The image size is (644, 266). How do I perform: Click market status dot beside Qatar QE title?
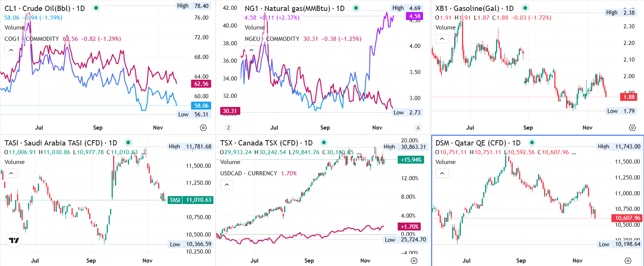click(532, 142)
